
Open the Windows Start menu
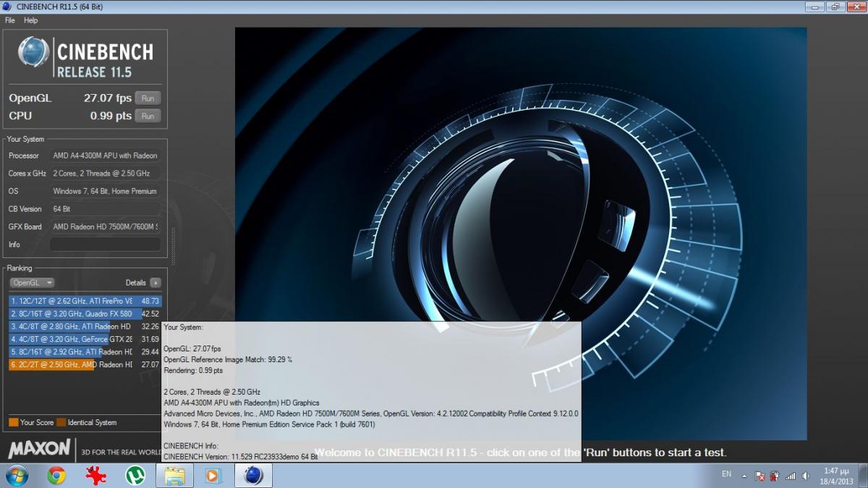coord(17,475)
